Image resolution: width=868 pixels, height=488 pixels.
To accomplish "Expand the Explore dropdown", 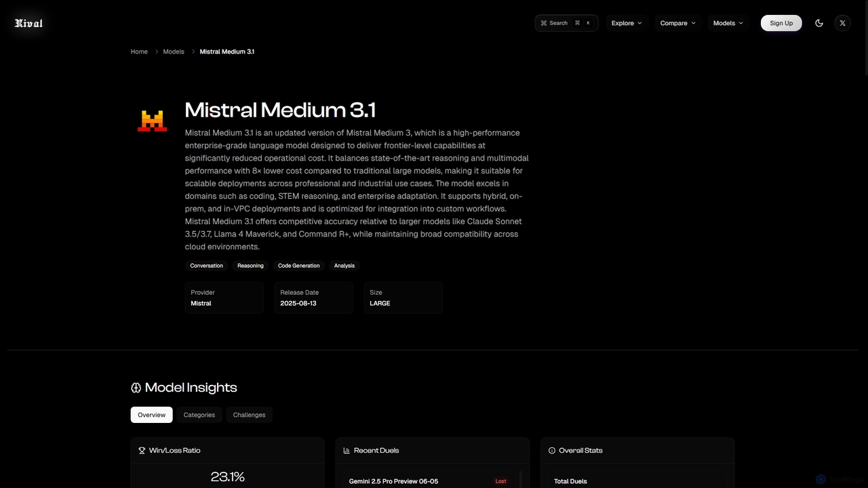I will (627, 23).
